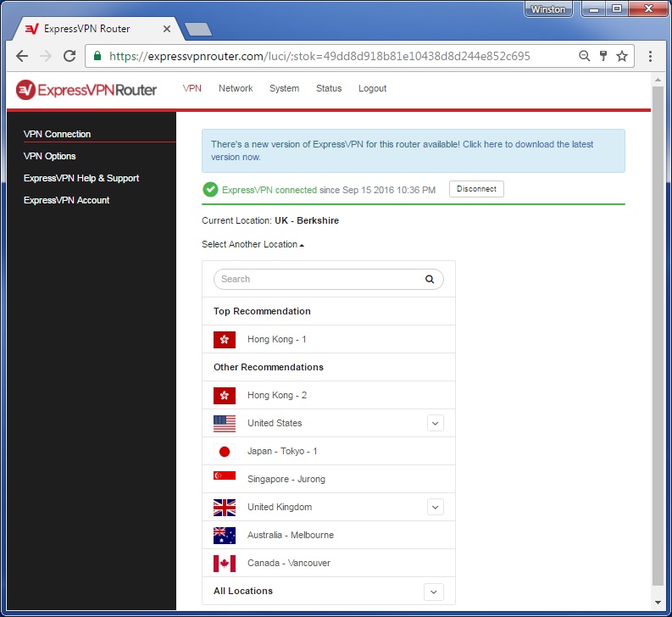672x617 pixels.
Task: Open a new browser tab
Action: coord(197,29)
